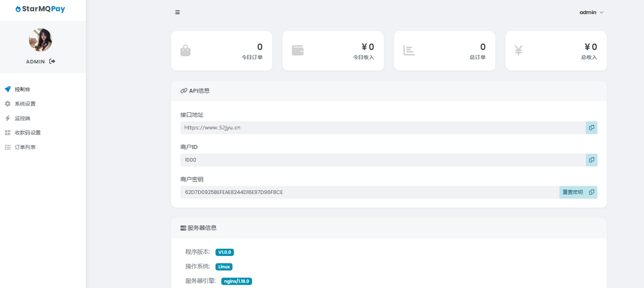The width and height of the screenshot is (644, 288).
Task: Click the chart icon for 总订单
Action: (409, 50)
